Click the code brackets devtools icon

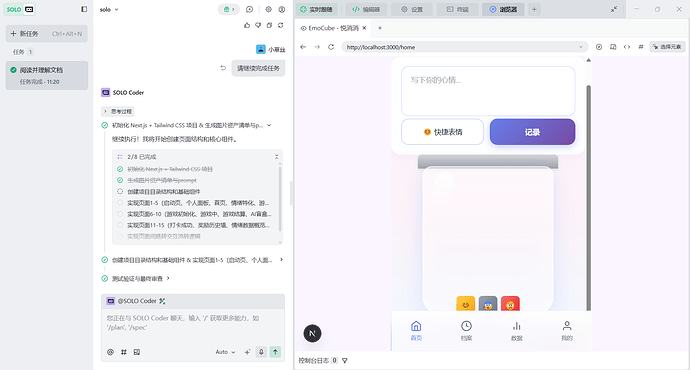pos(627,47)
